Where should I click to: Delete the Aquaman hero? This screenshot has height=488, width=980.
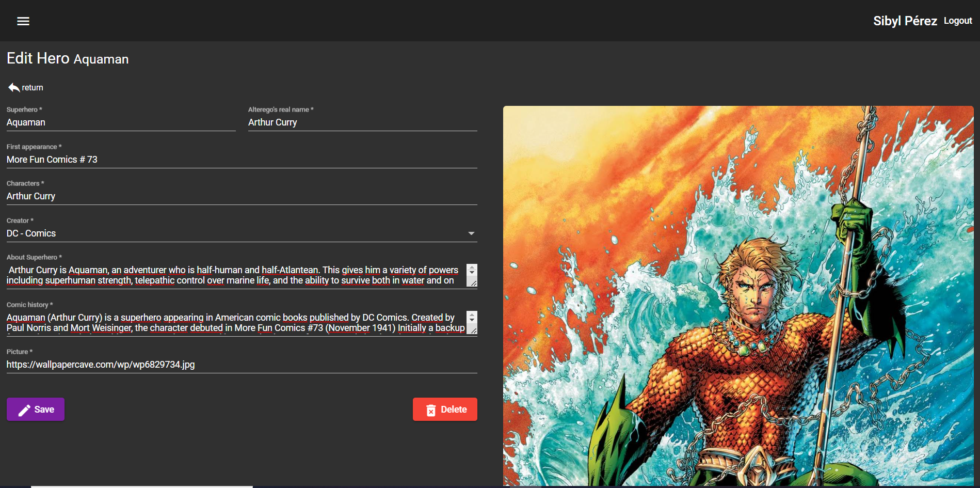pyautogui.click(x=445, y=410)
